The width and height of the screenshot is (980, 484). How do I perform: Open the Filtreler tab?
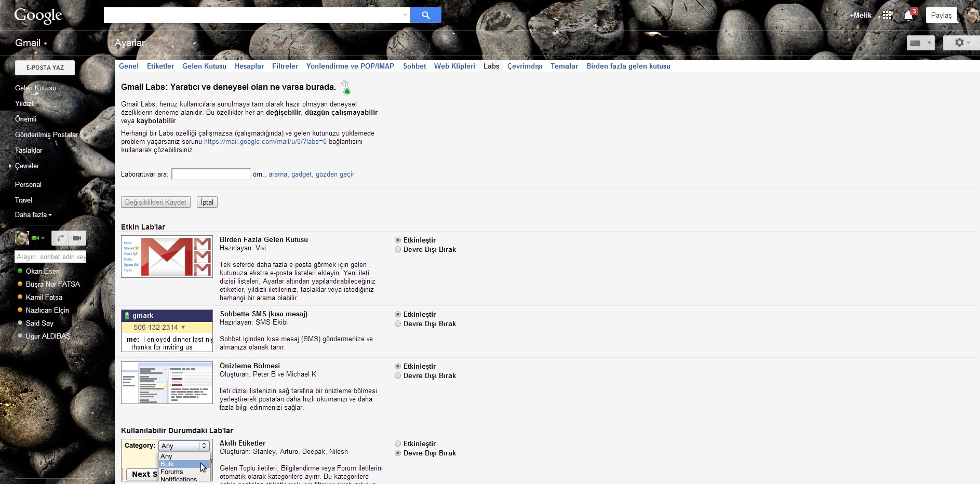285,66
